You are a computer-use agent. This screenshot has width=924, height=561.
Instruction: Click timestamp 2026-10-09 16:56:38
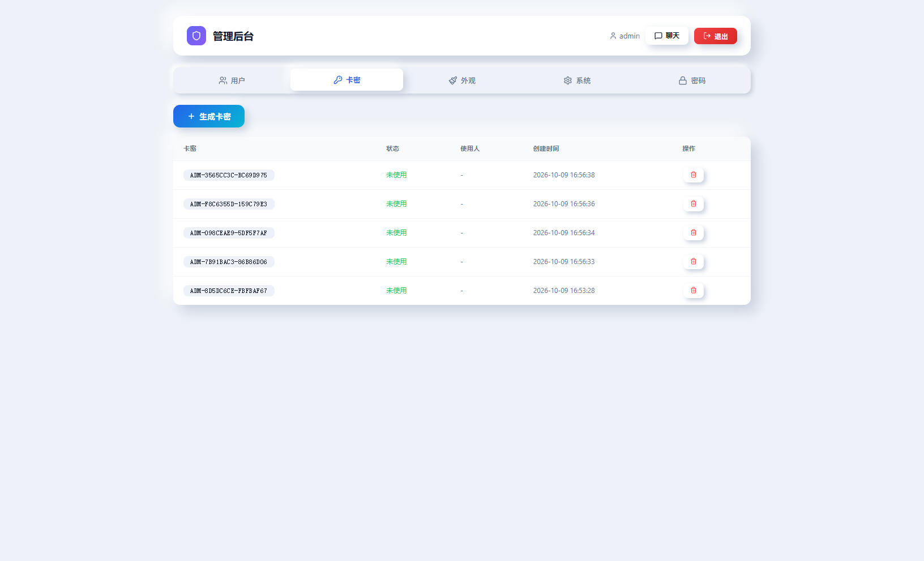click(564, 175)
